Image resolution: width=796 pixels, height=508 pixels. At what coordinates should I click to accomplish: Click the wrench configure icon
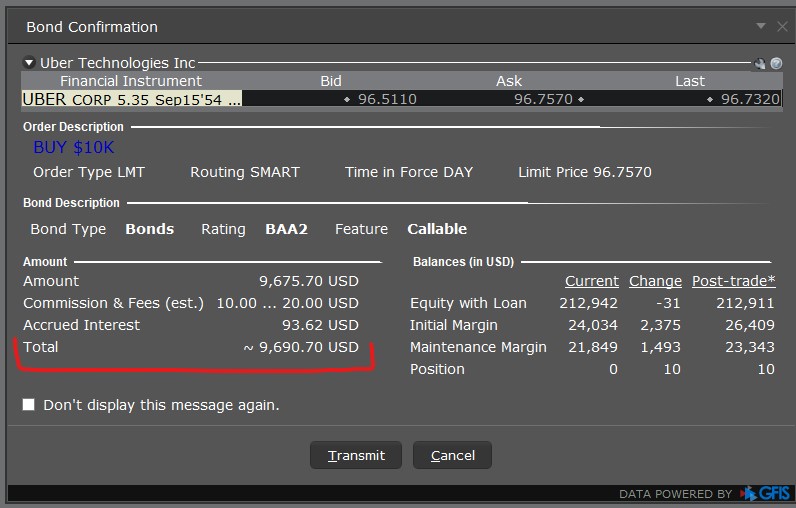coord(760,63)
